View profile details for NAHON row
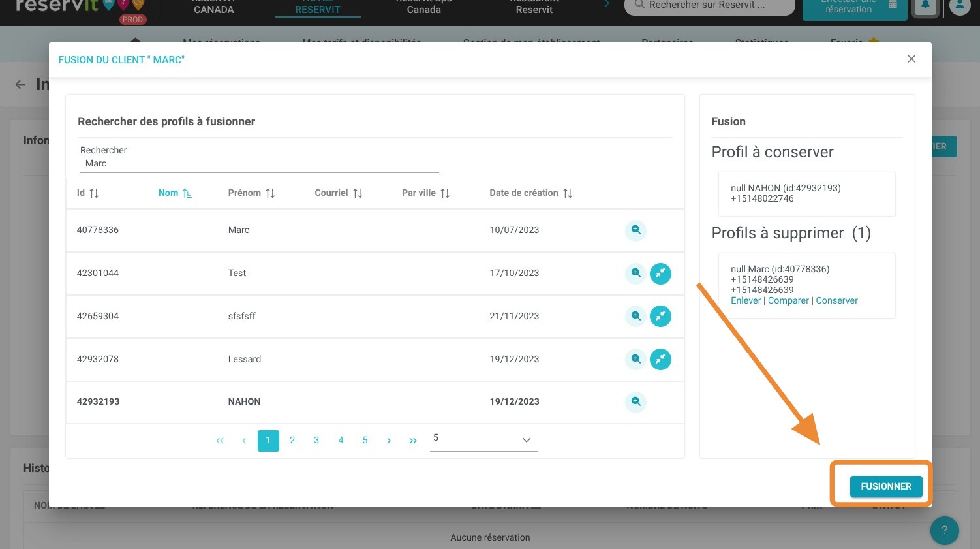The height and width of the screenshot is (549, 980). pos(635,401)
